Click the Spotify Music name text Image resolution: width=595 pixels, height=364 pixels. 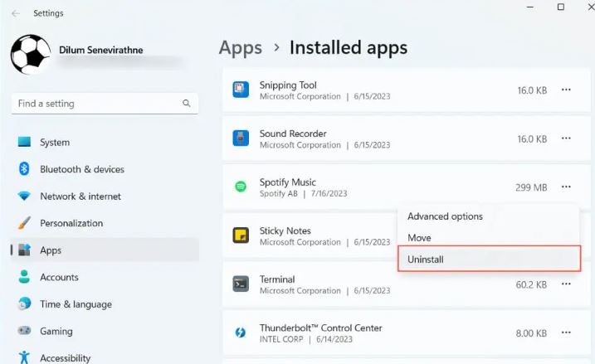click(x=288, y=182)
